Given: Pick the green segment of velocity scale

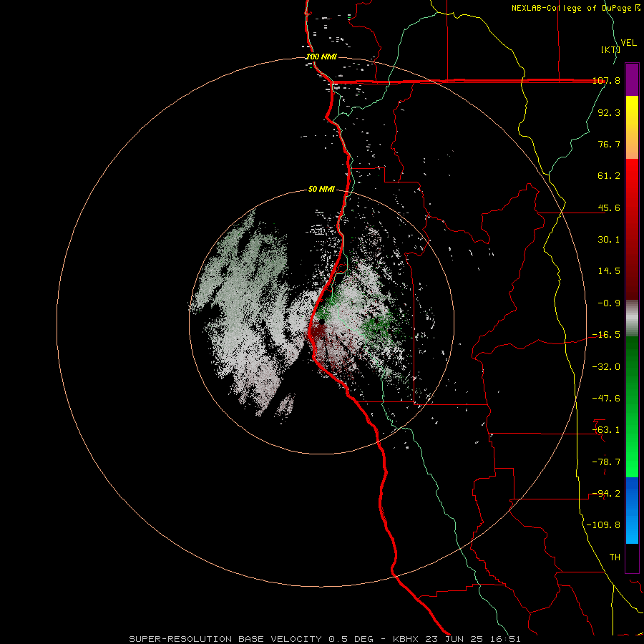Looking at the screenshot, I should [x=632, y=406].
